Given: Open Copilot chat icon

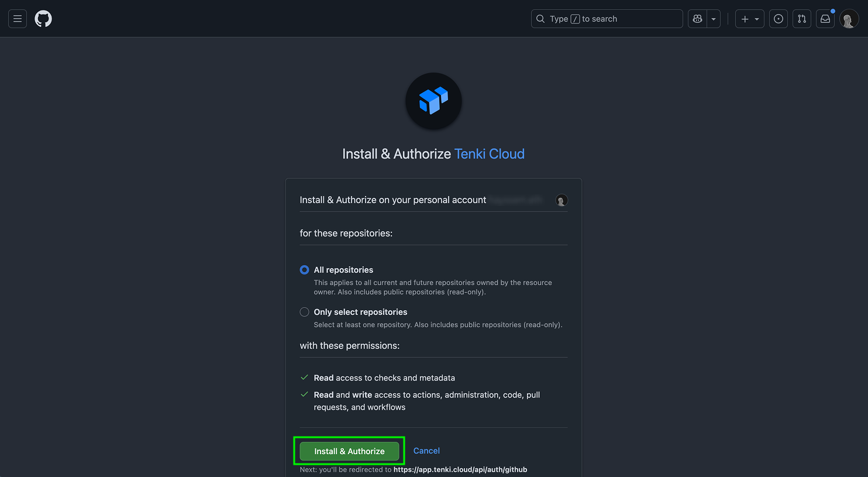Looking at the screenshot, I should 697,19.
